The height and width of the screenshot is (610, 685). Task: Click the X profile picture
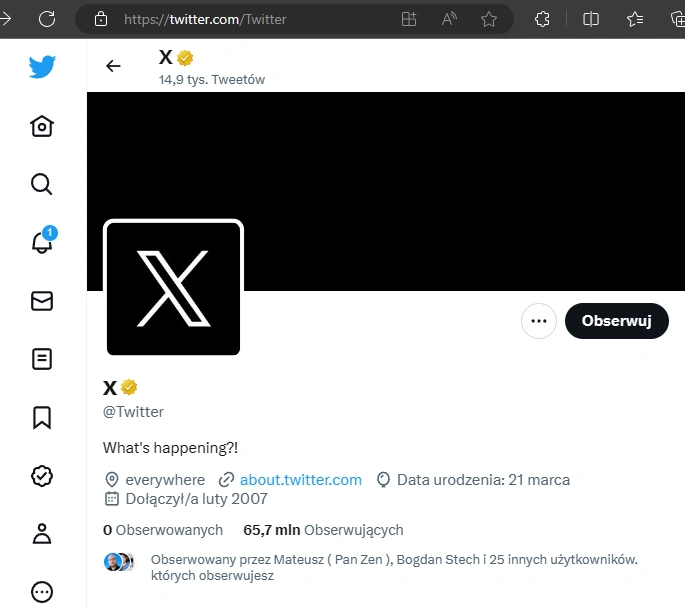click(x=173, y=288)
